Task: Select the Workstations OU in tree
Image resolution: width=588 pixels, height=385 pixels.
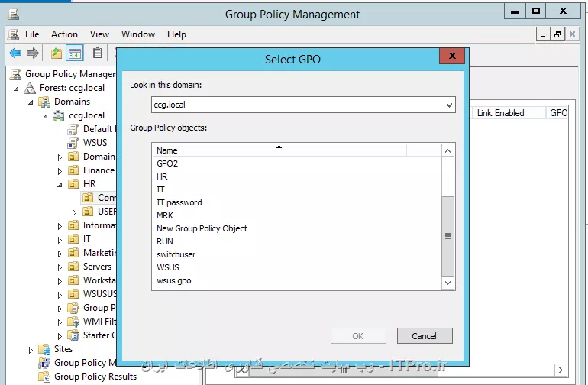Action: (x=99, y=280)
